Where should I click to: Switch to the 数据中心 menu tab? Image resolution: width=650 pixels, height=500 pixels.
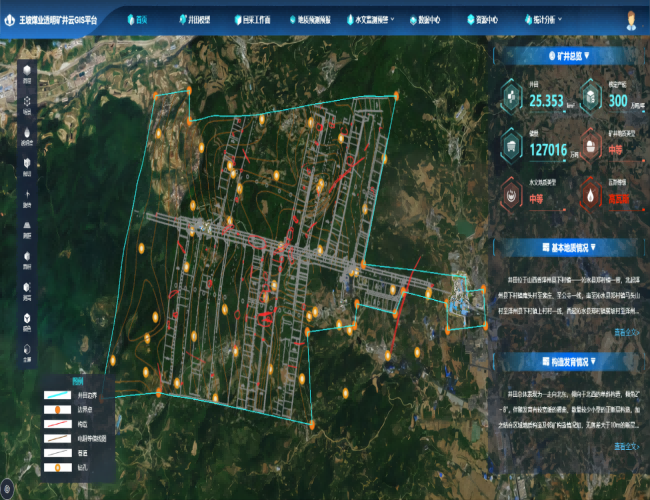432,19
